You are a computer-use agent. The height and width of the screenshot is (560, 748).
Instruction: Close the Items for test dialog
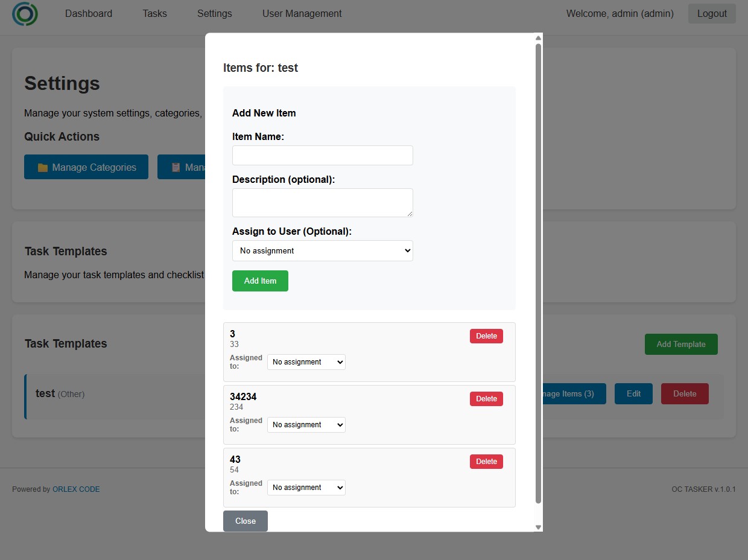click(246, 521)
